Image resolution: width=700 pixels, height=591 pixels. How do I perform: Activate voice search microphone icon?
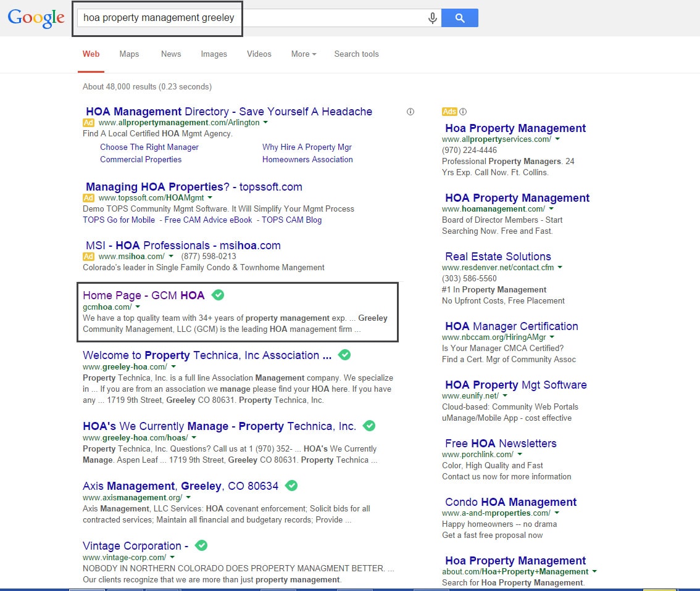coord(432,18)
